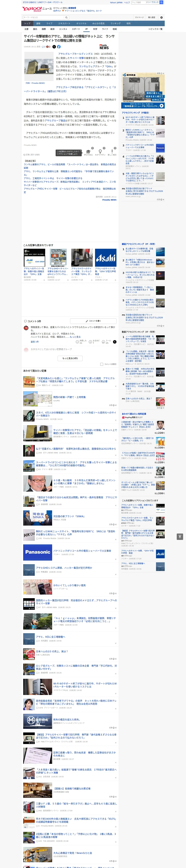This screenshot has width=186, height=868.
Task: Expand first comment via もっと見る
Action: [76, 337]
